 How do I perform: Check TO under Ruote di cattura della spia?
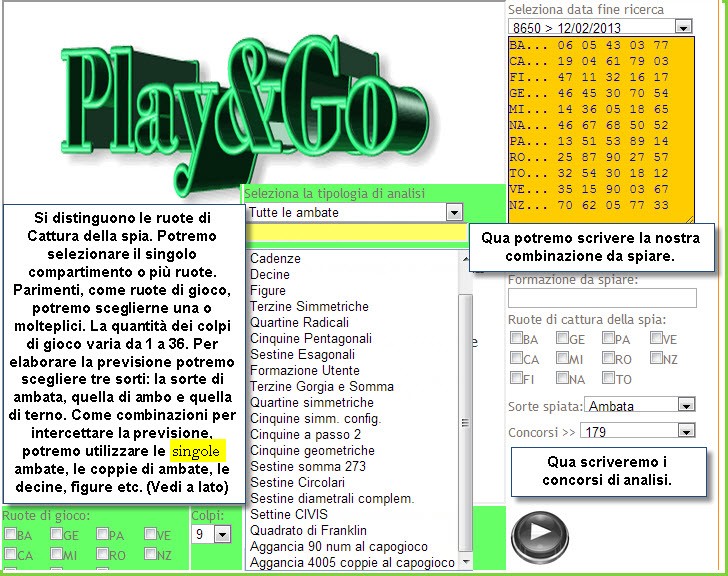[608, 378]
